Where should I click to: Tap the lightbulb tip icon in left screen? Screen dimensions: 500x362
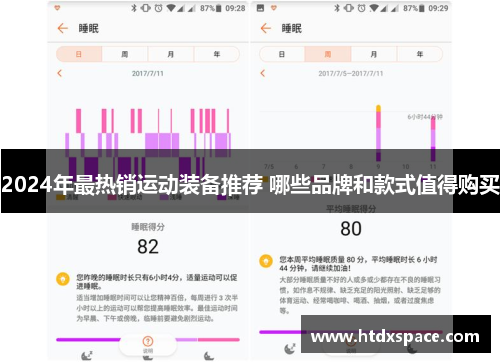coord(63,279)
